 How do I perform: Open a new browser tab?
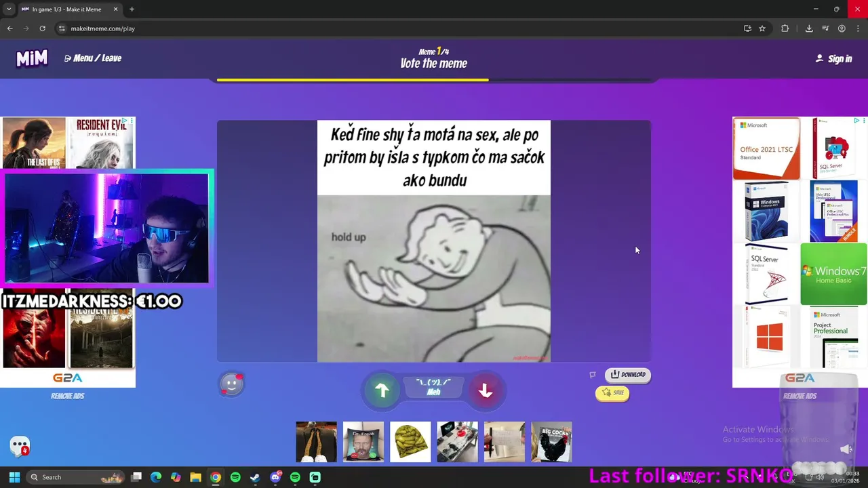(132, 9)
